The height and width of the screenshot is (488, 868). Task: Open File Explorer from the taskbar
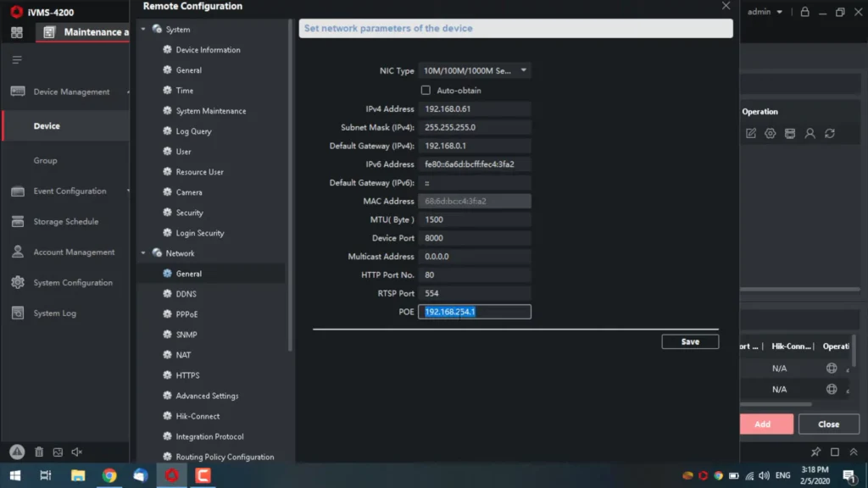[x=78, y=476]
